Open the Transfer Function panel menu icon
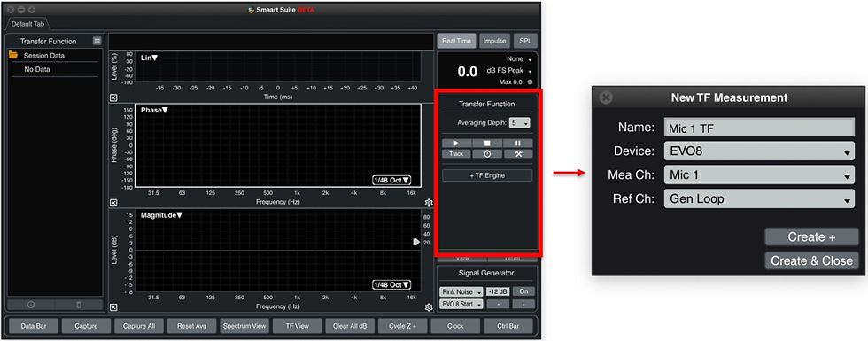 (97, 41)
